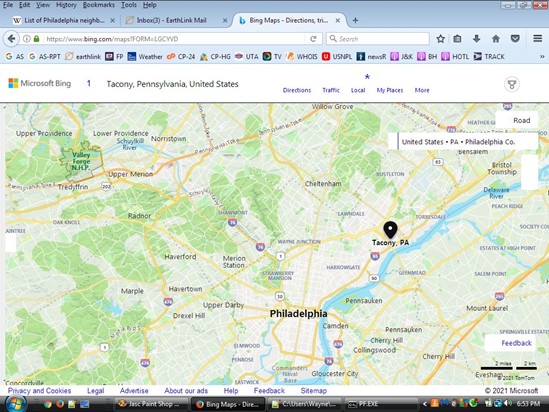Click the Tacony, PA map pin
Screen dimensions: 549x412
click(x=390, y=230)
